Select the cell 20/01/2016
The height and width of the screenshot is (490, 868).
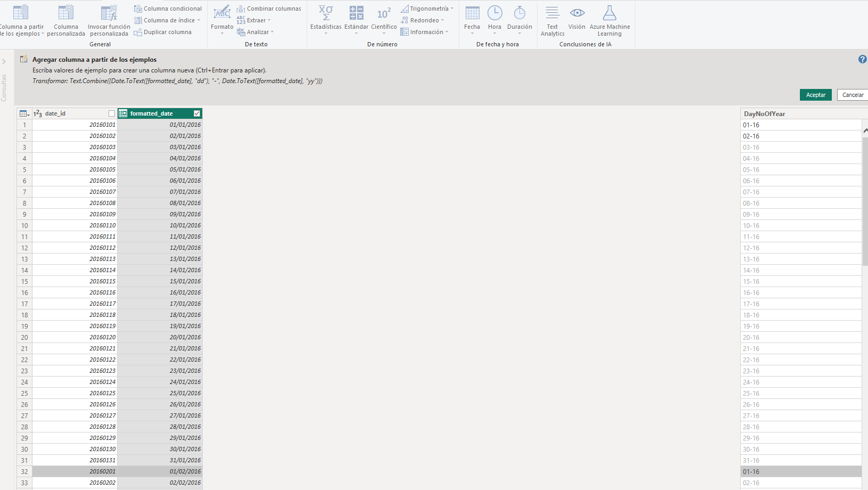160,337
